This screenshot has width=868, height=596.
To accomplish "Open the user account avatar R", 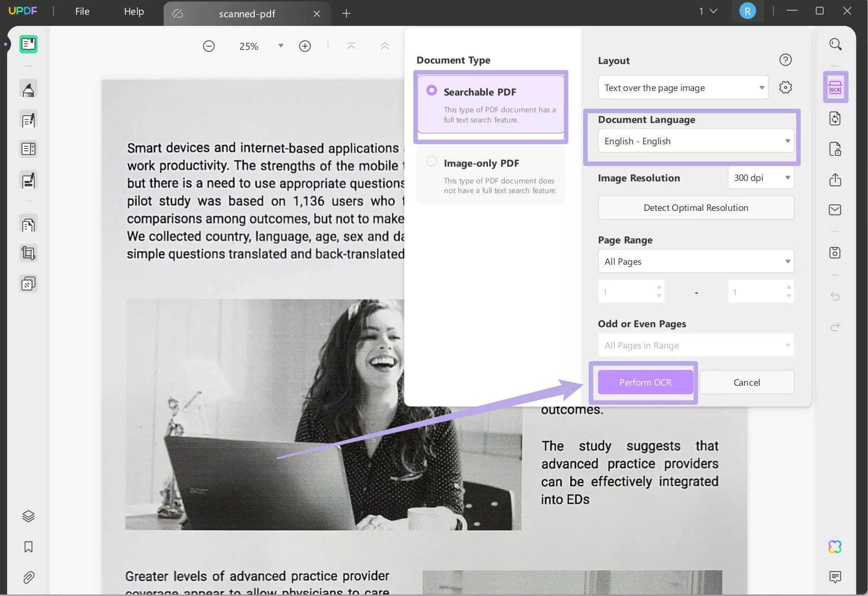I will (747, 11).
